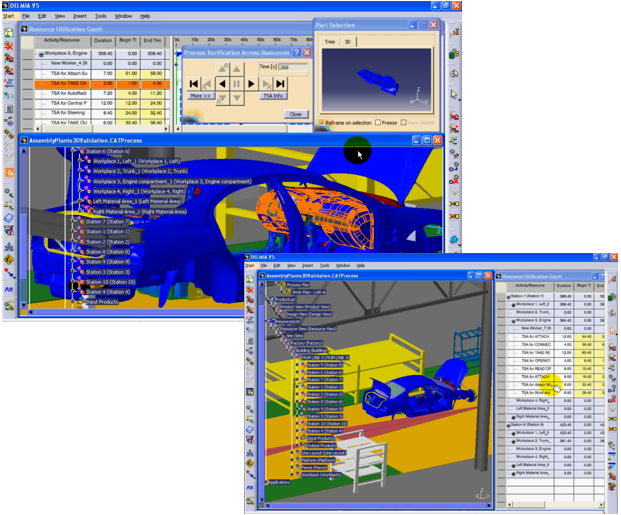
Task: Click the blue gear icon on right toolbar
Action: point(454,239)
